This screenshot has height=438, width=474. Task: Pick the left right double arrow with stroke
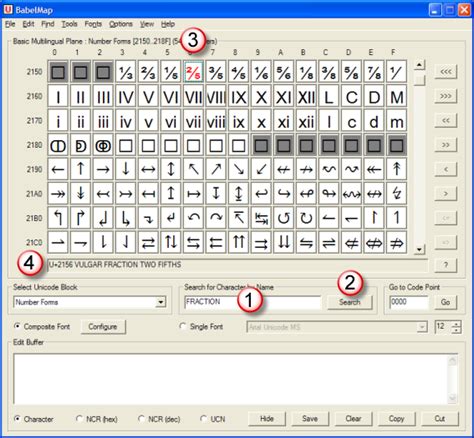374,243
